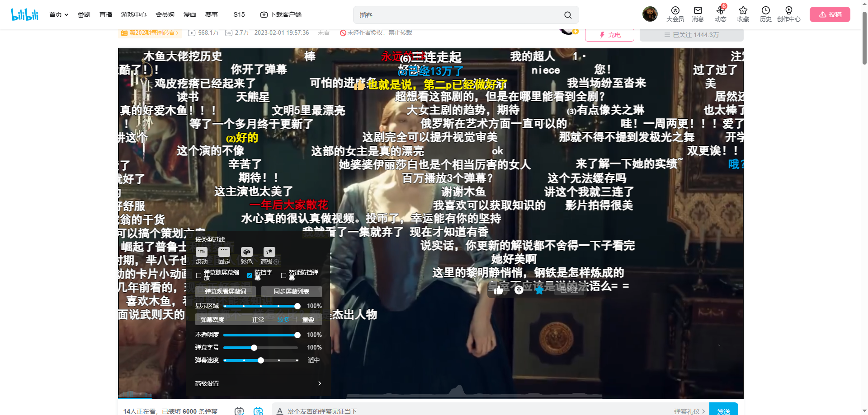Adjust 弹幕速度 speed slider

click(261, 360)
